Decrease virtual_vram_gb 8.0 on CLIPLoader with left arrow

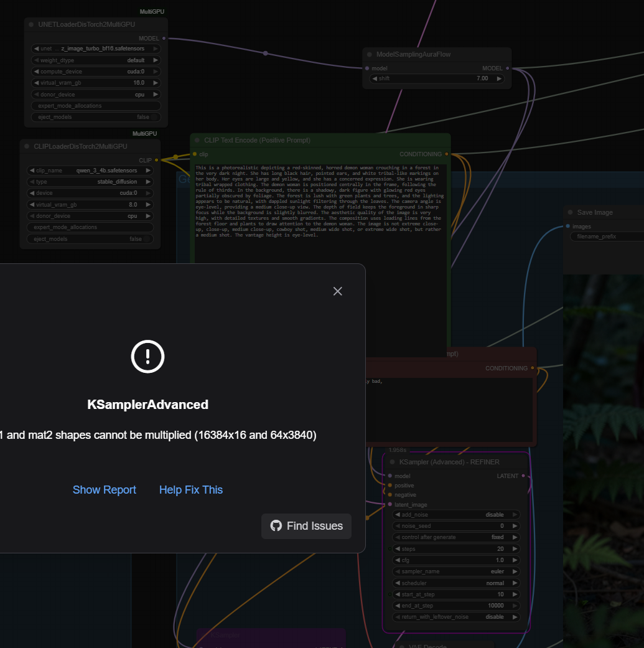click(32, 205)
